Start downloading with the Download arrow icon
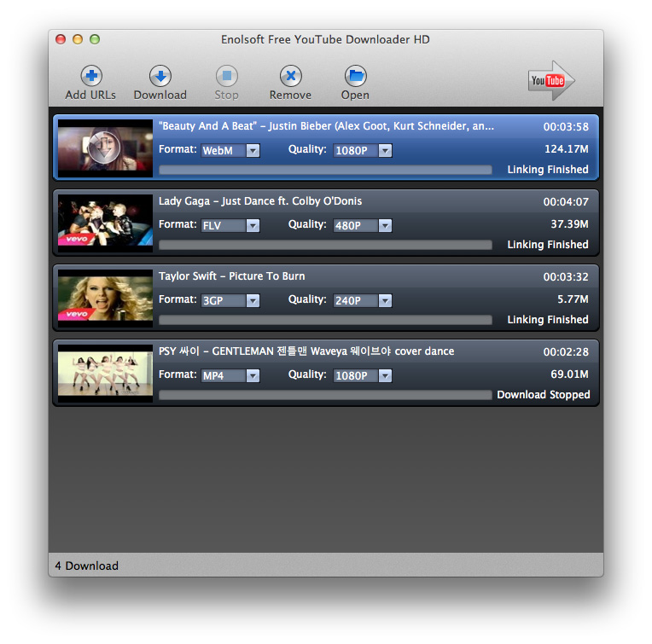Screen dimensions: 652x644 click(160, 76)
